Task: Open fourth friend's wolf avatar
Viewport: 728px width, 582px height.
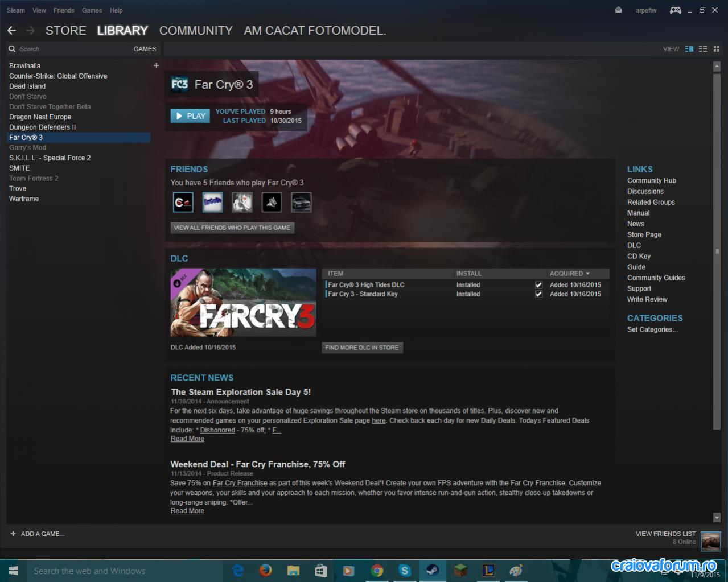Action: pyautogui.click(x=272, y=203)
